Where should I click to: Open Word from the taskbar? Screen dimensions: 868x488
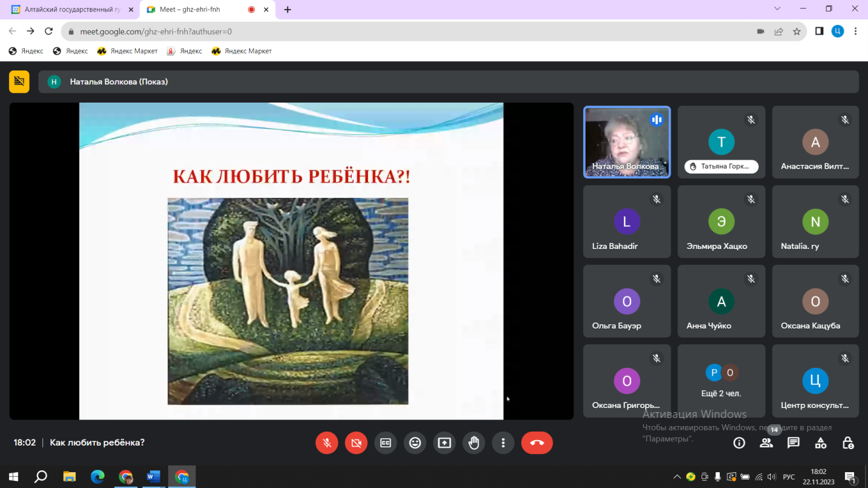pyautogui.click(x=153, y=476)
